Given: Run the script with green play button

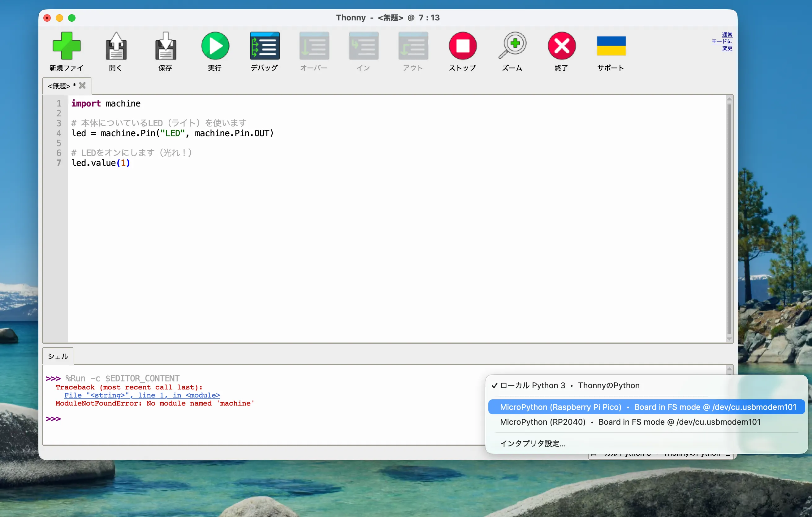Looking at the screenshot, I should point(215,46).
